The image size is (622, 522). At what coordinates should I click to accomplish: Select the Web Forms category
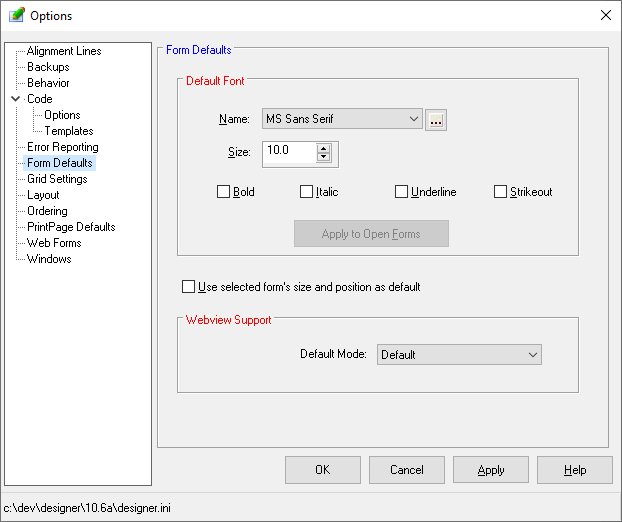click(54, 243)
